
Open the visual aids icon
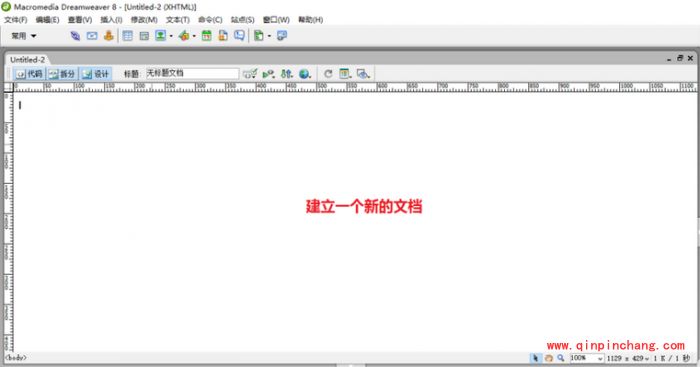point(363,74)
